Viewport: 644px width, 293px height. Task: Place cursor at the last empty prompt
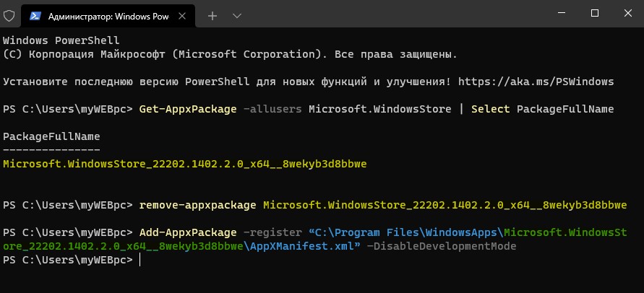(x=139, y=261)
